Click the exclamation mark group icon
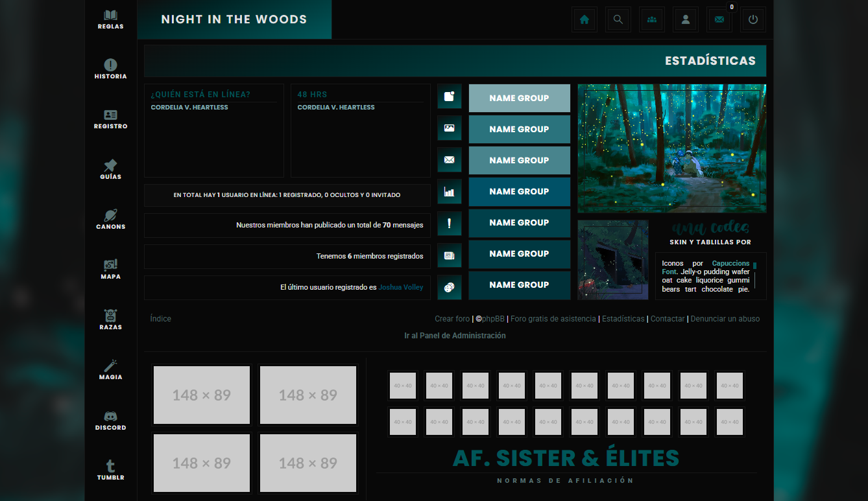Viewport: 868px width, 501px height. click(x=450, y=224)
